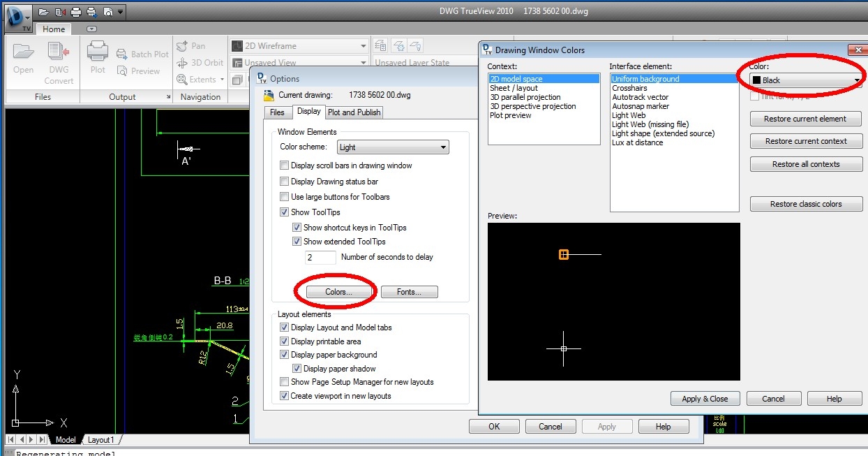Select Autosnap marker interface element
The image size is (868, 456).
(641, 106)
